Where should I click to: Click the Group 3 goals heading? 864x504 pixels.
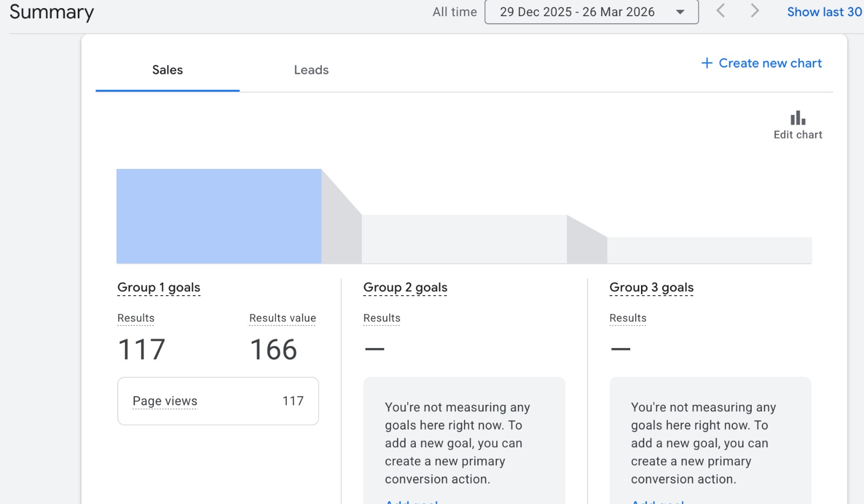click(651, 288)
